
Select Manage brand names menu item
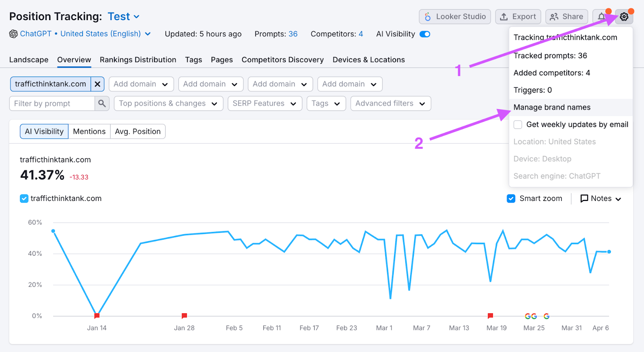point(552,108)
